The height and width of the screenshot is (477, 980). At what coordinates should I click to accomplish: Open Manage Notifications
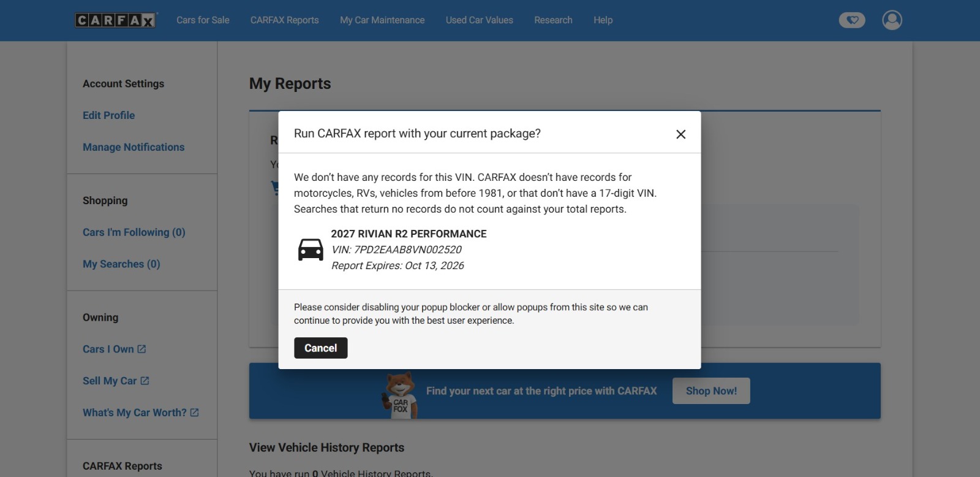click(134, 147)
